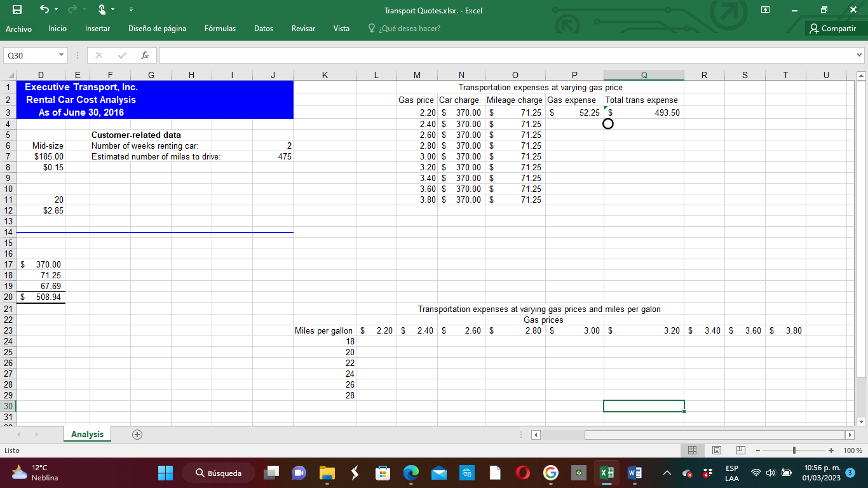Open Mail app from taskbar
Image resolution: width=868 pixels, height=488 pixels.
click(x=439, y=473)
